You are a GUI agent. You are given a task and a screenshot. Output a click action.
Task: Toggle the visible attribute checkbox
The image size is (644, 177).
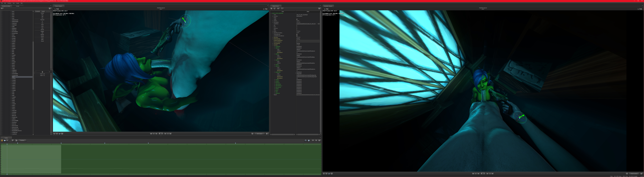(297, 19)
